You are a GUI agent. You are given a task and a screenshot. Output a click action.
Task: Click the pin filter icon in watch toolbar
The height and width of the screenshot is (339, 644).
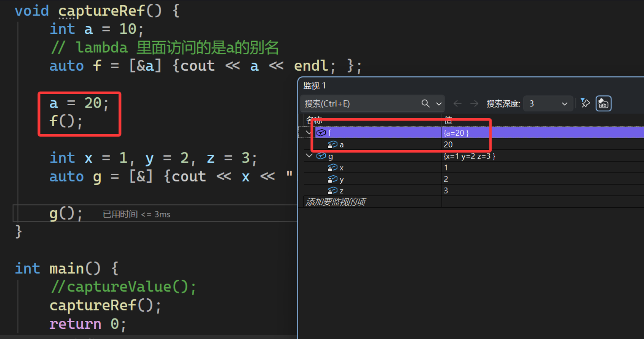click(585, 103)
